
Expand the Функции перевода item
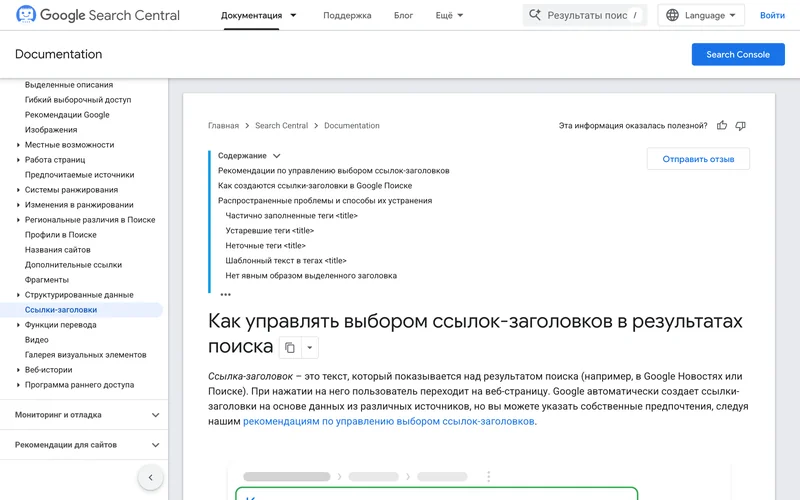[x=18, y=325]
